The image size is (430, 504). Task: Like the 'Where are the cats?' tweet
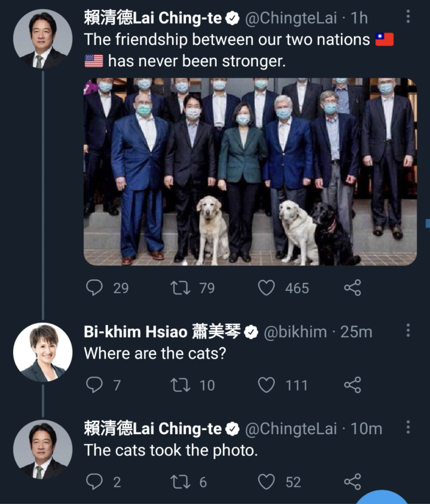coord(266,385)
